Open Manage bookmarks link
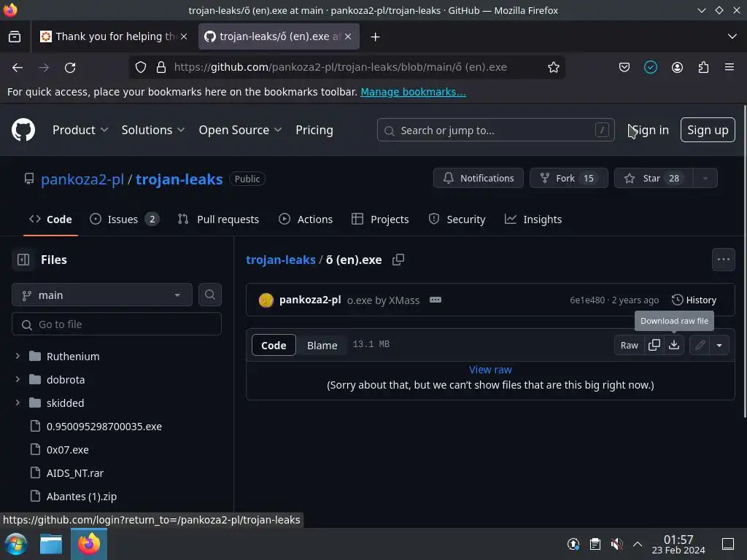747x560 pixels. (x=413, y=92)
